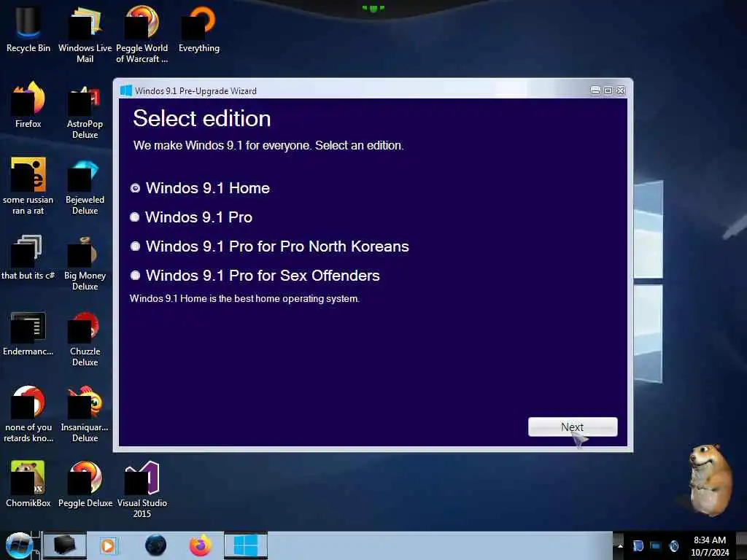Click 'Windos 9.1 Home is the best' description
Screen dimensions: 747x560
244,298
